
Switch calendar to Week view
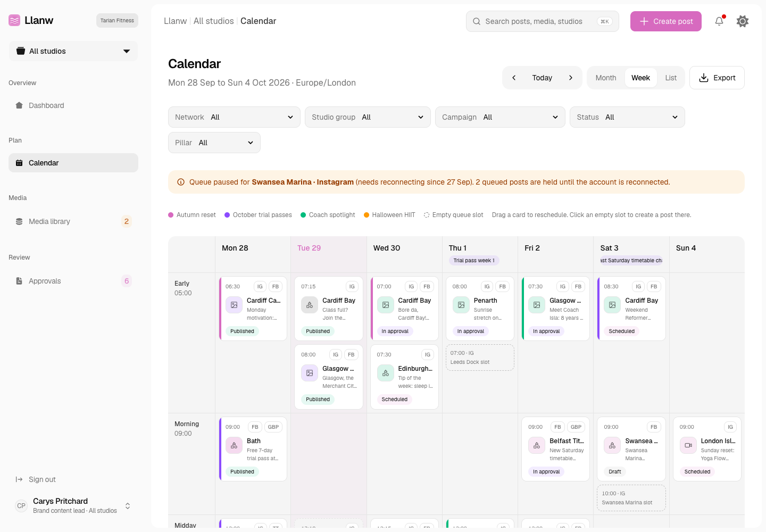point(640,78)
